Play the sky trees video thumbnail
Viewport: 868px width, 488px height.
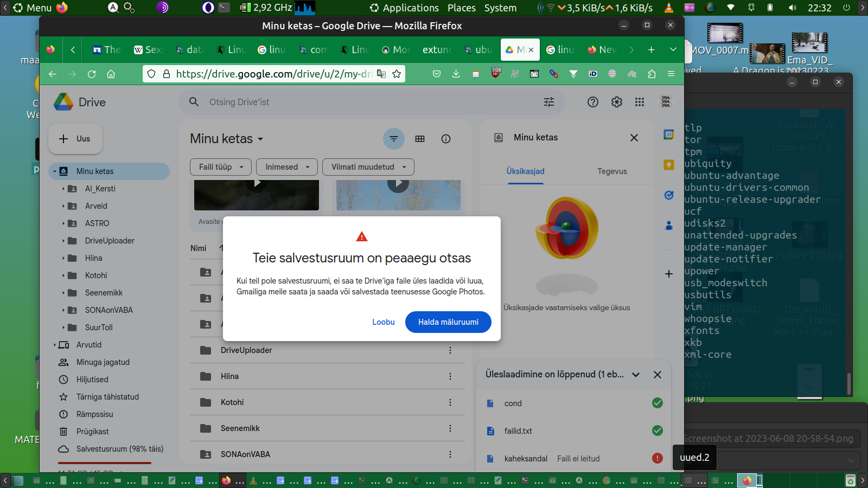click(398, 183)
